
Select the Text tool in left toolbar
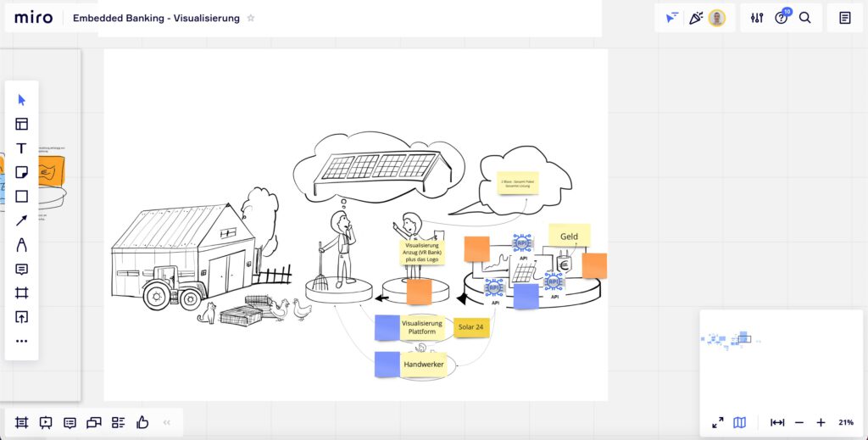click(22, 148)
